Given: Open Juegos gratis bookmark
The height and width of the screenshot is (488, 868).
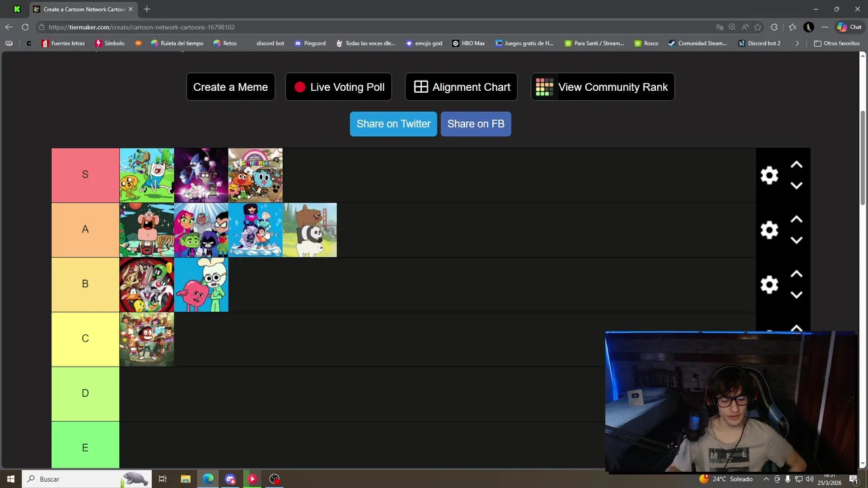Looking at the screenshot, I should tap(524, 43).
